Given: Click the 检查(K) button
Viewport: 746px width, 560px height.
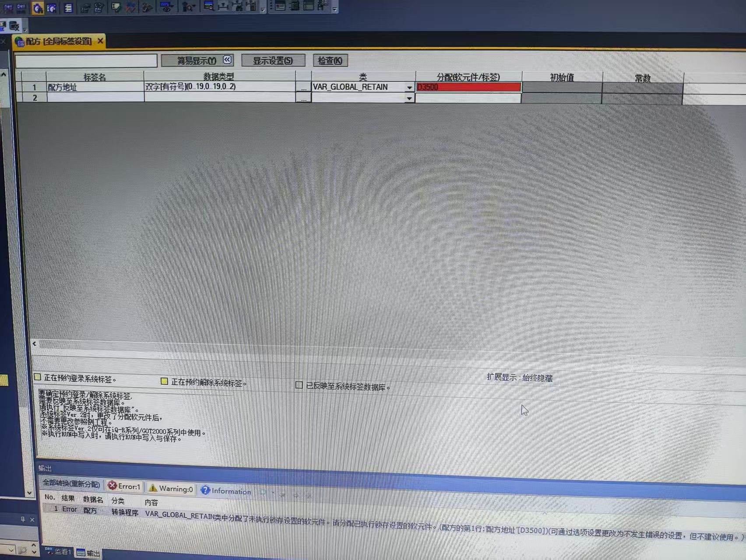Looking at the screenshot, I should pos(330,60).
